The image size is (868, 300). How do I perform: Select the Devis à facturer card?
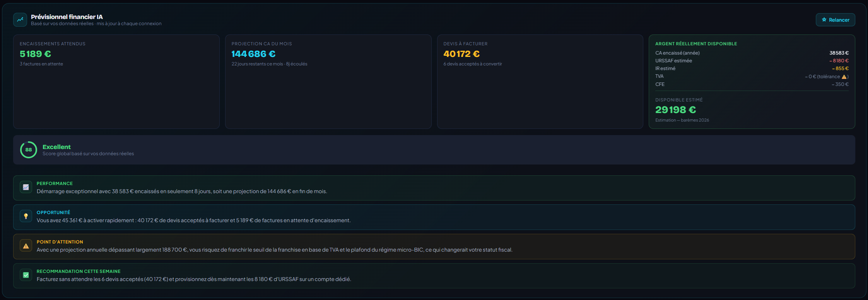540,82
